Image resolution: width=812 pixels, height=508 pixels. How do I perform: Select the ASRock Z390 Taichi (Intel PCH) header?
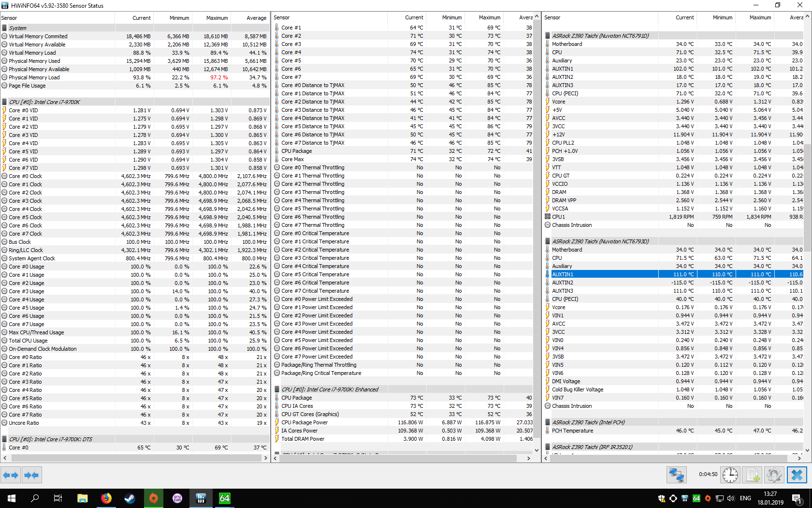pos(674,422)
